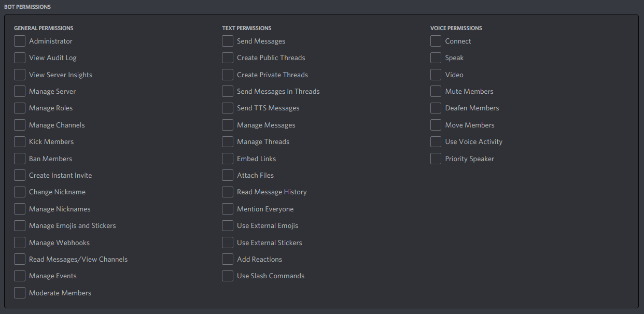Toggle the Manage Server checkbox
Image resolution: width=644 pixels, height=314 pixels.
19,91
